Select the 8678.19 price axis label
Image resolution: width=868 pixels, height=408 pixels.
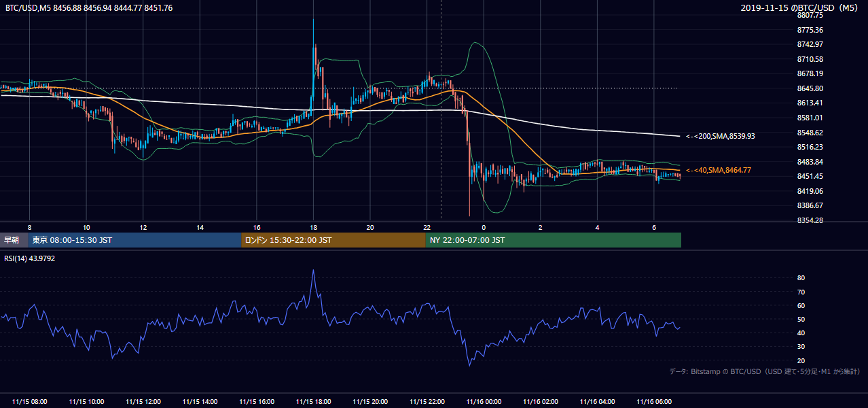[x=810, y=73]
